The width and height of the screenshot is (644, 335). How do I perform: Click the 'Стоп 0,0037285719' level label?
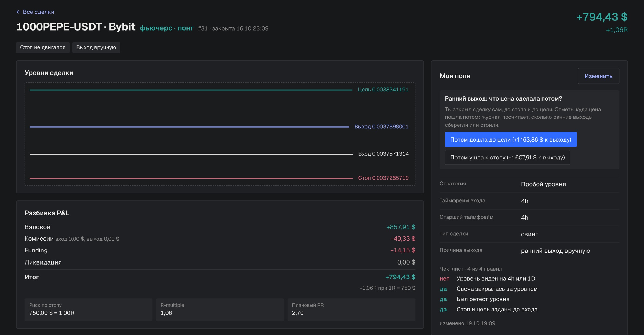383,178
